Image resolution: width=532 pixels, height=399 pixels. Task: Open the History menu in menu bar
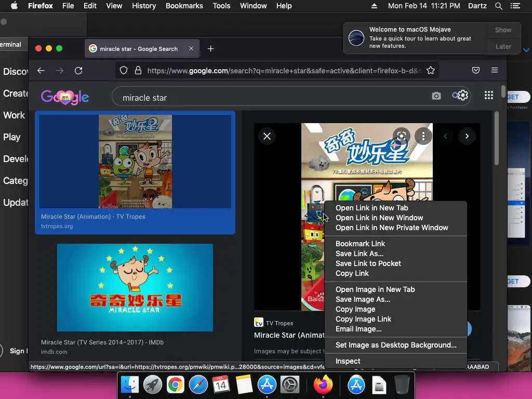(x=144, y=6)
